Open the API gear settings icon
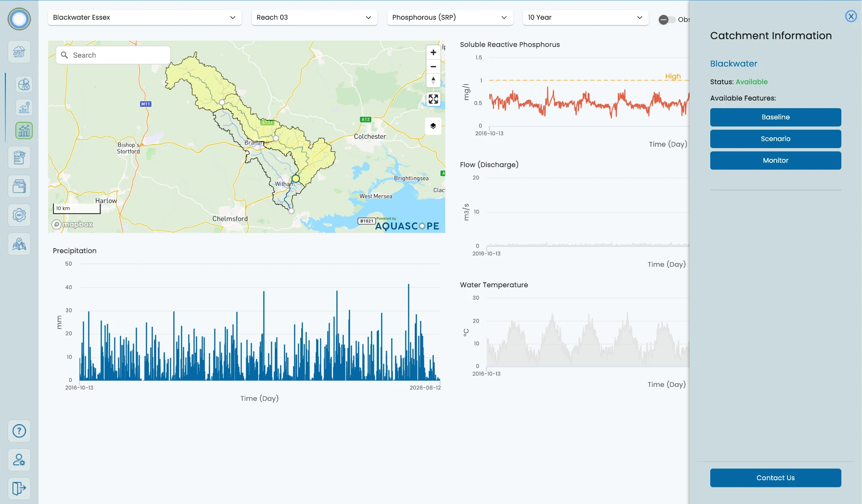The image size is (862, 504). pos(19,215)
